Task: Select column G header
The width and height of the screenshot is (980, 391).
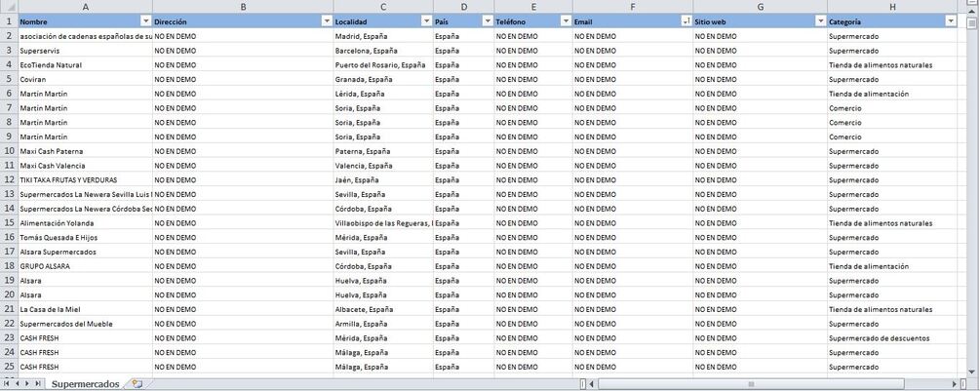Action: point(760,6)
